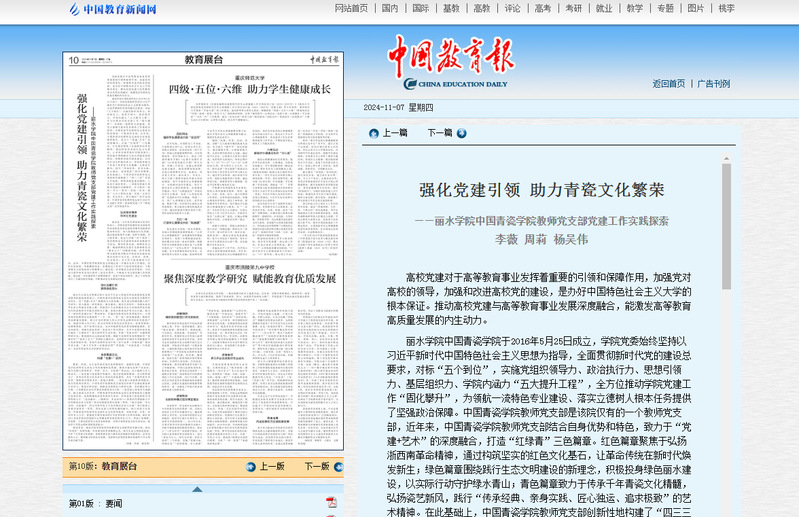Screen dimensions: 799x517
Task: Open the PDF icon for 第01版 要闻
Action: (332, 503)
